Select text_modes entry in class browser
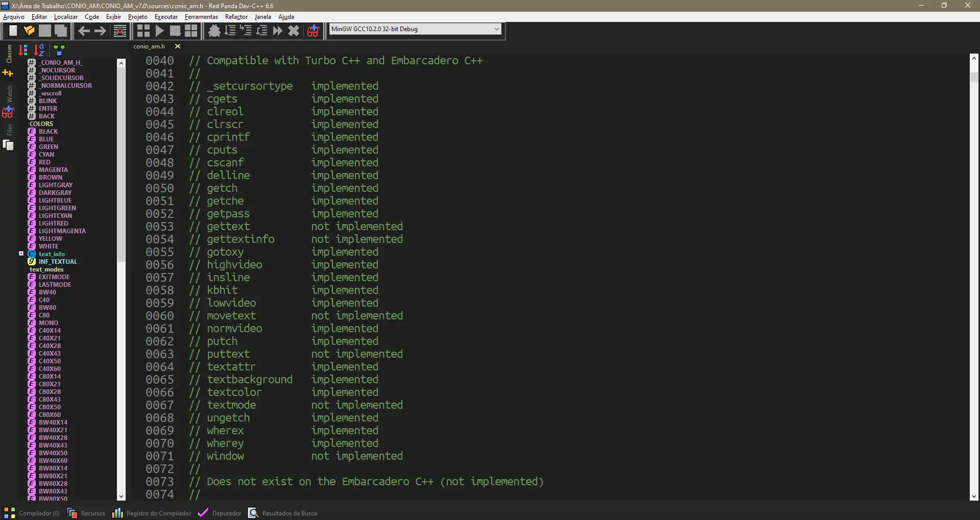The width and height of the screenshot is (980, 520). 46,269
